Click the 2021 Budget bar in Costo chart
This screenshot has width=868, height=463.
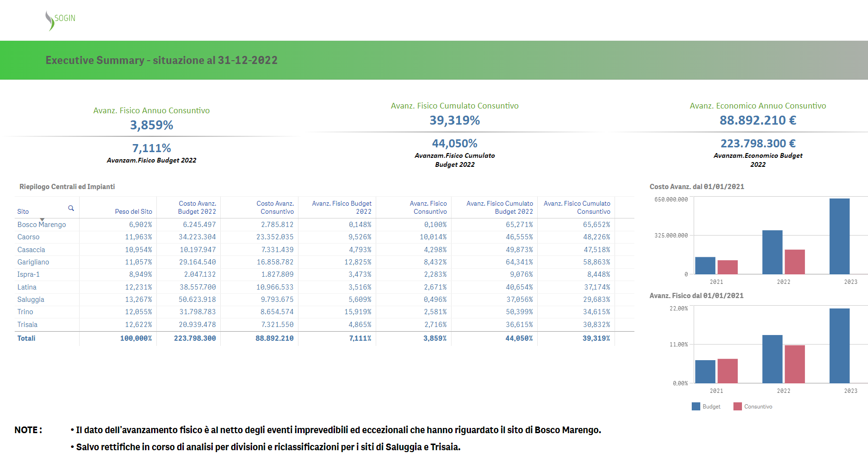pos(705,265)
